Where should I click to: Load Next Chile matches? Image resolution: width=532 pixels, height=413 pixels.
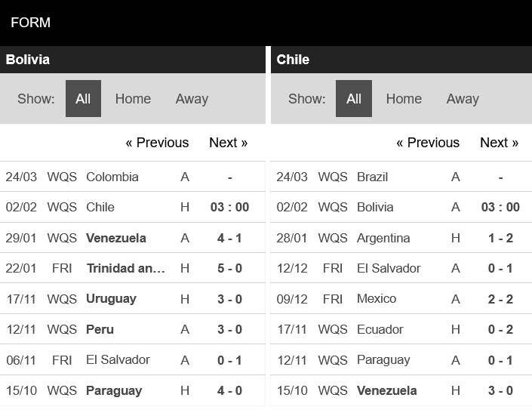[x=499, y=143]
